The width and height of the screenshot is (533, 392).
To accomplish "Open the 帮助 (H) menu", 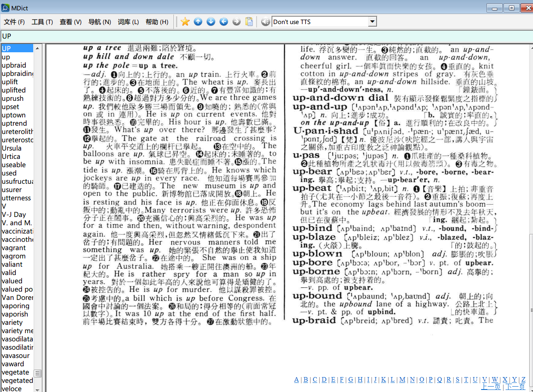I will 157,22.
